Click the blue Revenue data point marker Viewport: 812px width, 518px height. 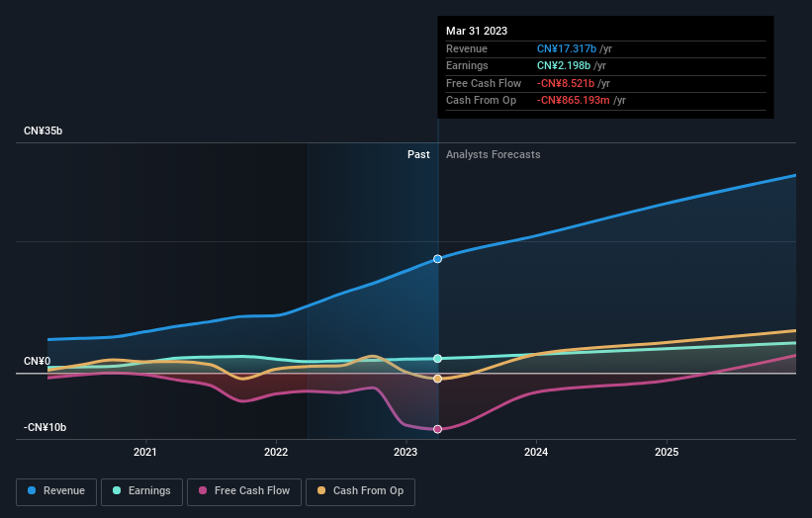(437, 259)
